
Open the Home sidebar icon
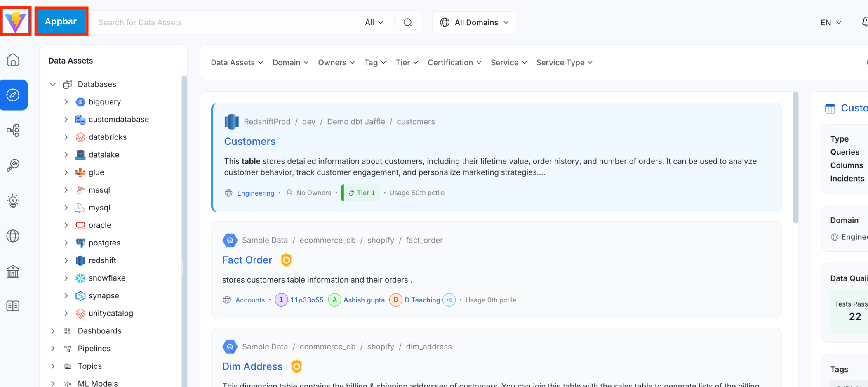(x=13, y=60)
